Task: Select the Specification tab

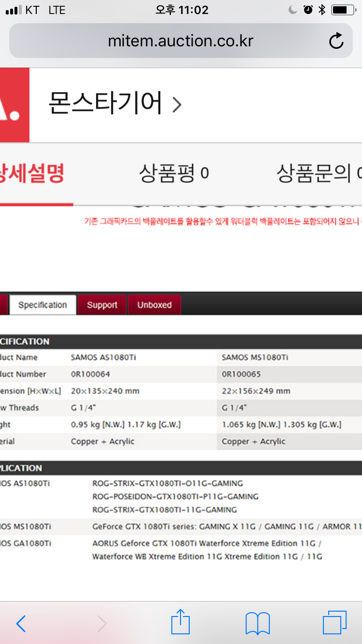Action: tap(42, 305)
